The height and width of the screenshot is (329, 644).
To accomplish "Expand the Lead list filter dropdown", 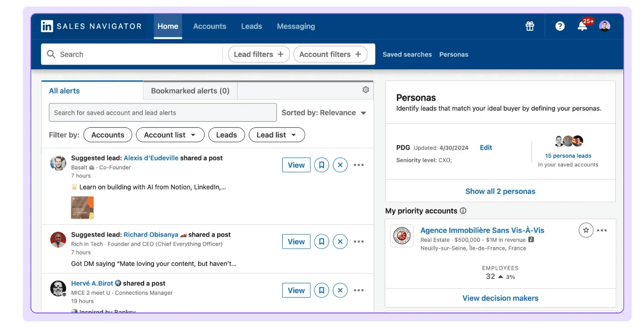I will tap(277, 135).
